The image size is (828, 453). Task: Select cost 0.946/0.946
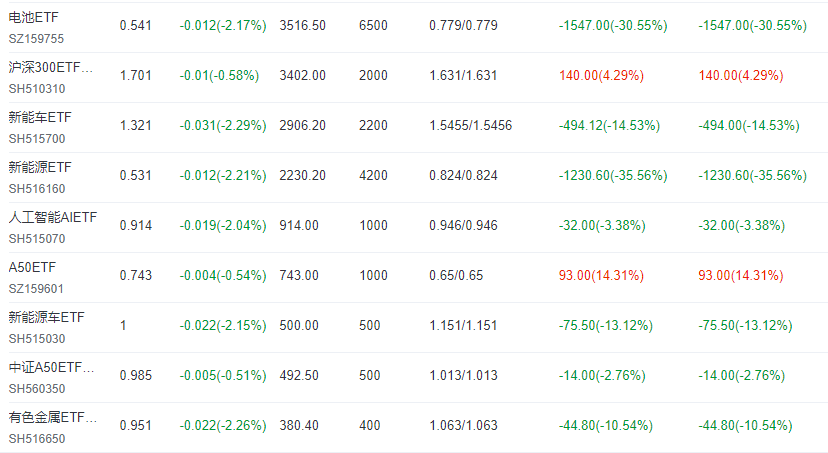(x=463, y=225)
